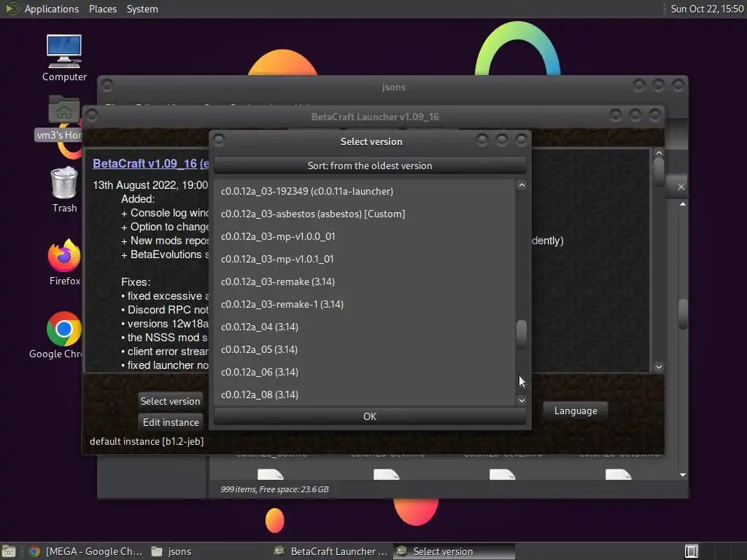This screenshot has width=747, height=560.
Task: Click the workspace switcher icon in bottom panel
Action: tap(692, 551)
